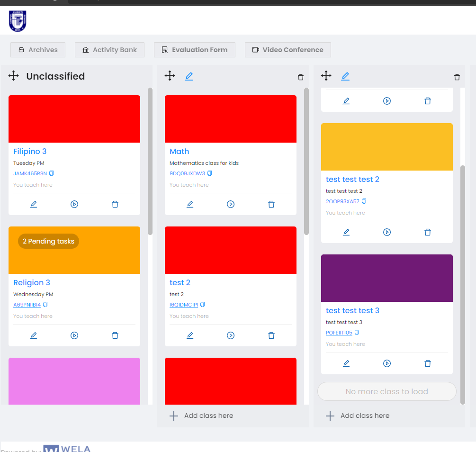Click the 2 Pending tasks badge
The image size is (476, 452).
tap(49, 241)
